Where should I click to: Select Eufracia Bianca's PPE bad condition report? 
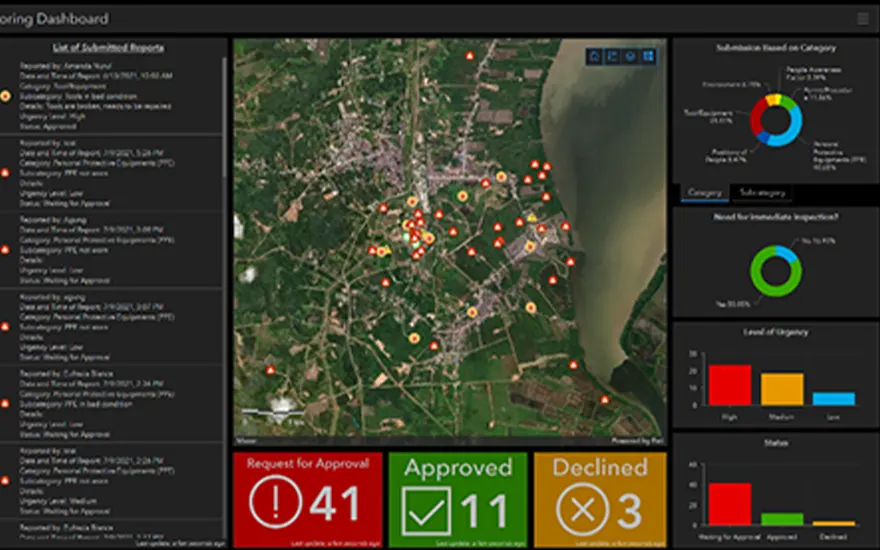coord(111,404)
